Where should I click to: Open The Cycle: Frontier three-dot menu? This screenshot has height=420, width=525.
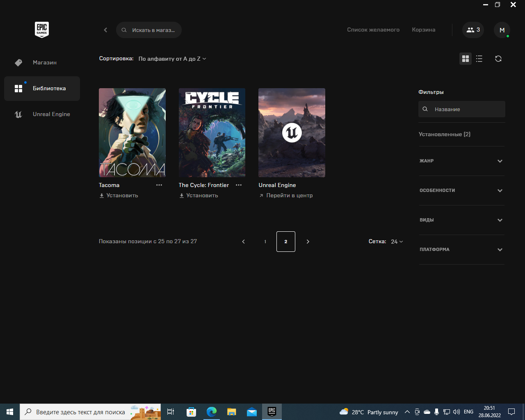click(239, 185)
